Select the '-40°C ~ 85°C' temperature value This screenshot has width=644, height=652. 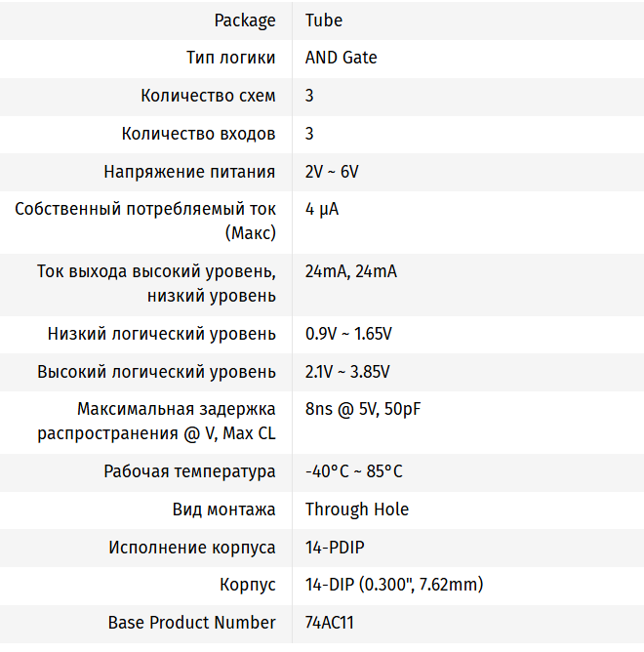(353, 471)
